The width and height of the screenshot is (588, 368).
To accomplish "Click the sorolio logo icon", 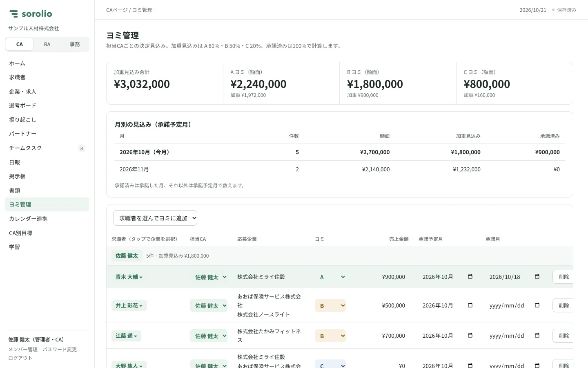I will coord(14,14).
